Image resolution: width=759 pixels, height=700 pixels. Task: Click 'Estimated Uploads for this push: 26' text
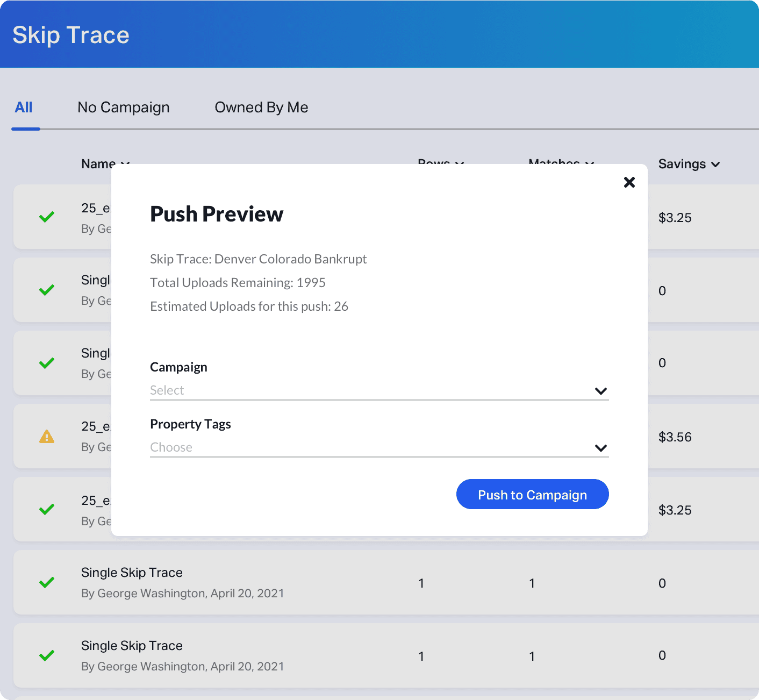tap(249, 306)
